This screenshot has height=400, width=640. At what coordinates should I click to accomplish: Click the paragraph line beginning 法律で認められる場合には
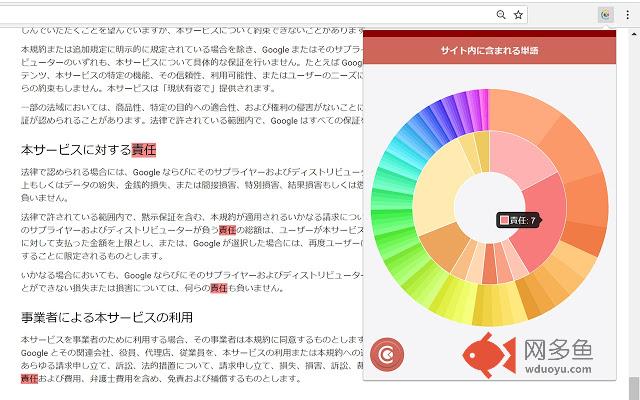[x=192, y=172]
